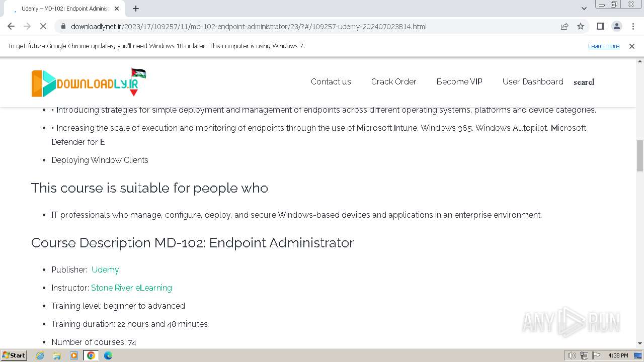
Task: Click the 'Course Description MD-102: Endpoint Administrator' heading
Action: (x=192, y=243)
